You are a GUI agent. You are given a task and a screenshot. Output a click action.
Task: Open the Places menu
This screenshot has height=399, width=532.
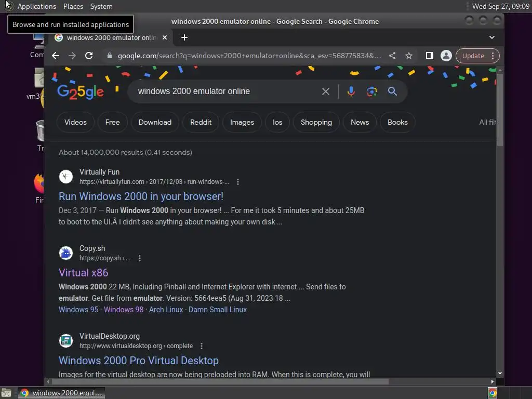[73, 6]
